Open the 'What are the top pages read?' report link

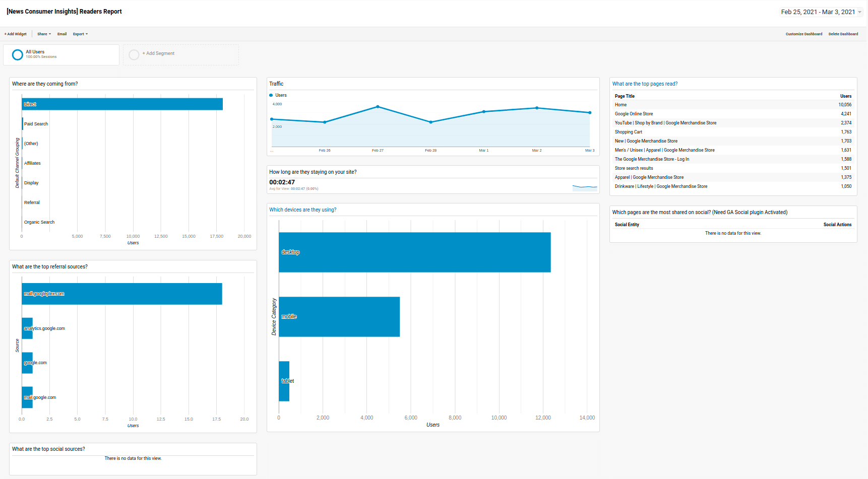point(645,84)
